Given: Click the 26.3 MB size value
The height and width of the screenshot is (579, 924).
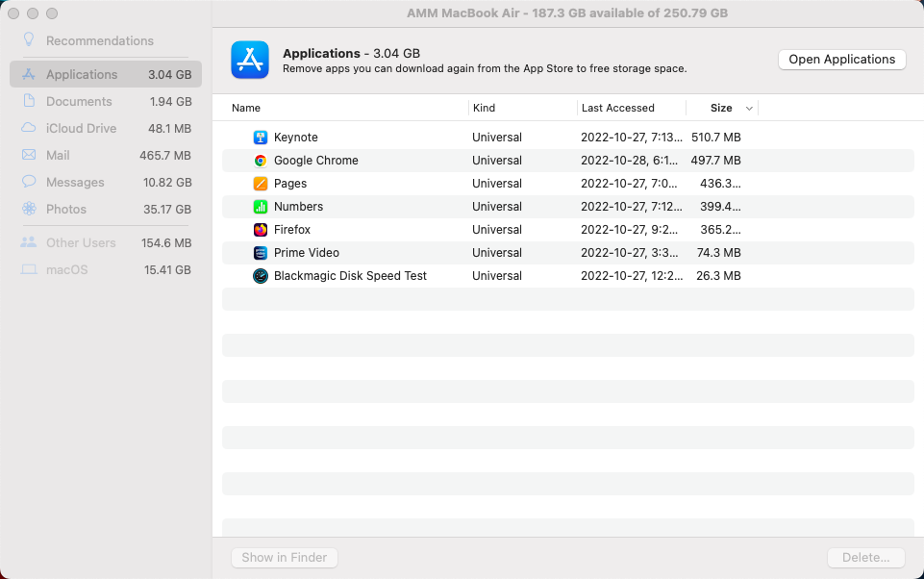Looking at the screenshot, I should (719, 275).
